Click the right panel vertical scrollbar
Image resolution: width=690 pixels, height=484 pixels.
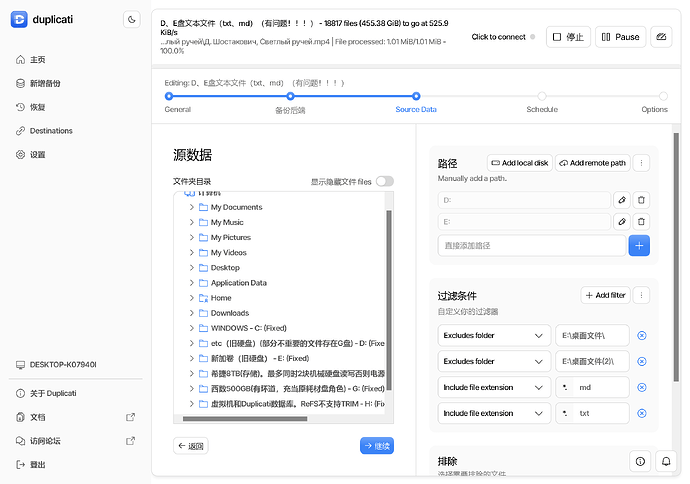click(x=676, y=257)
